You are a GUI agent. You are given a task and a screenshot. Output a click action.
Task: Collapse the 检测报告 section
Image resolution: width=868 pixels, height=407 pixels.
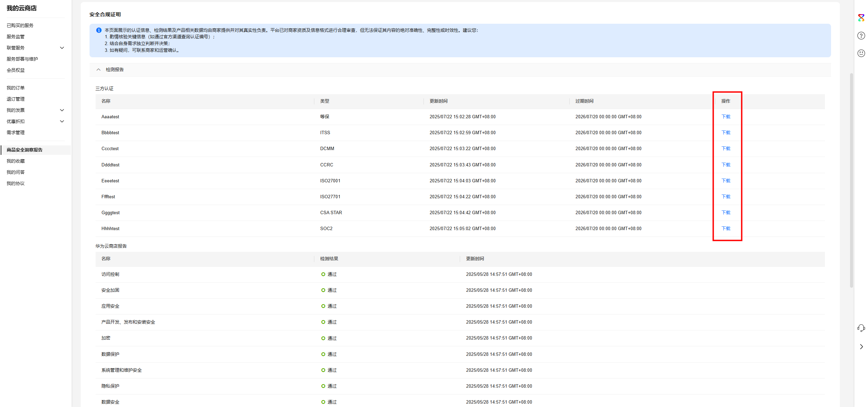99,69
